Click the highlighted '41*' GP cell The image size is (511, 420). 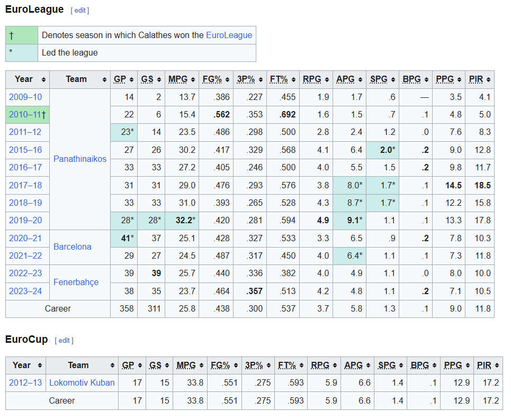124,239
